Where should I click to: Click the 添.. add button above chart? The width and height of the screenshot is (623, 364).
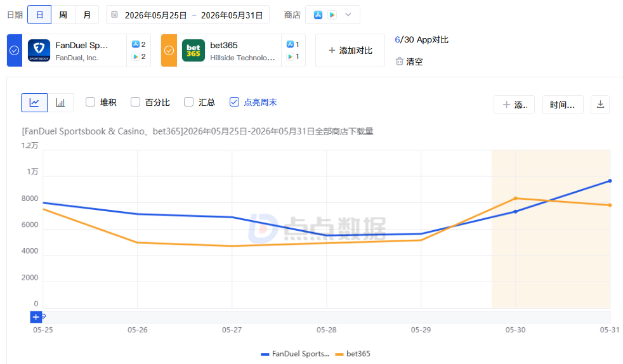514,105
